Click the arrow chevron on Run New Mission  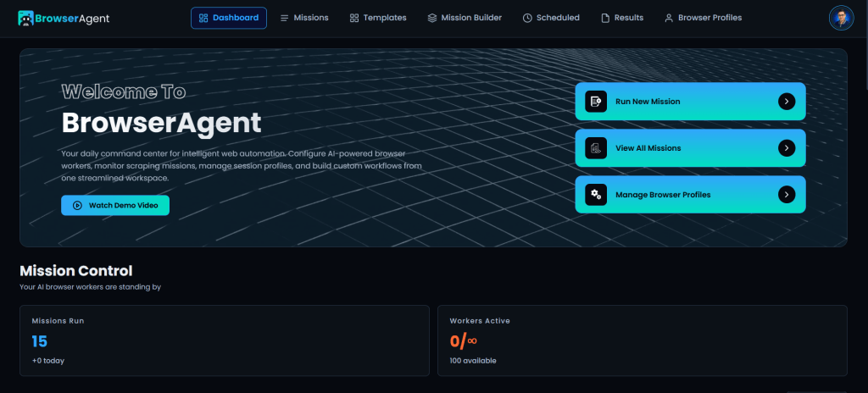787,102
